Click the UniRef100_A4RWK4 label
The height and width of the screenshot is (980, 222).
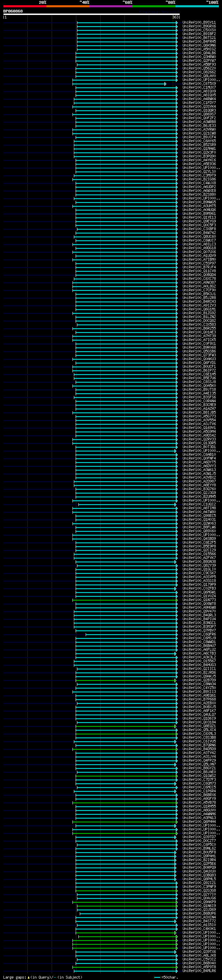click(199, 99)
